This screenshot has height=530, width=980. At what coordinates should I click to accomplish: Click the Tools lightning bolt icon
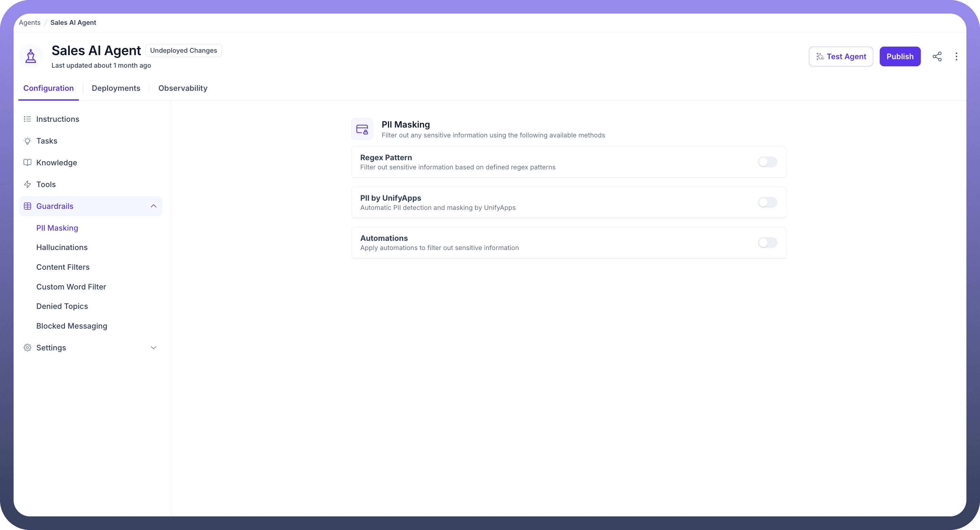click(x=28, y=184)
